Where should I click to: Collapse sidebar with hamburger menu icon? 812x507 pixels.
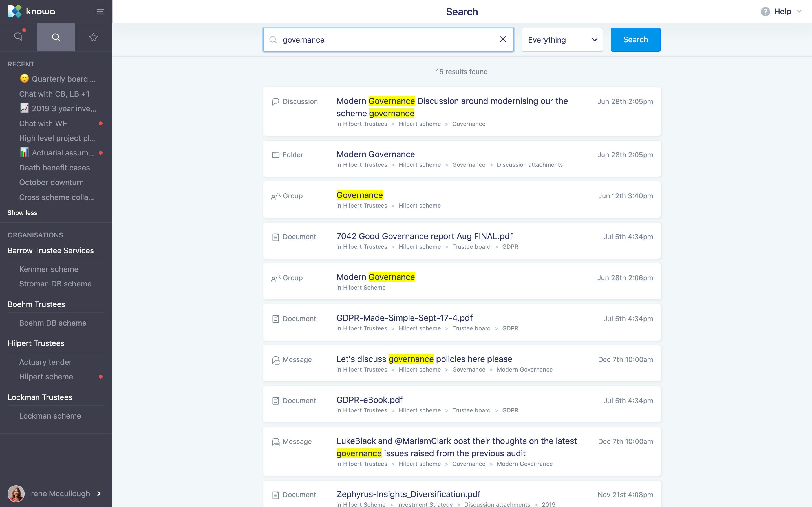click(100, 12)
